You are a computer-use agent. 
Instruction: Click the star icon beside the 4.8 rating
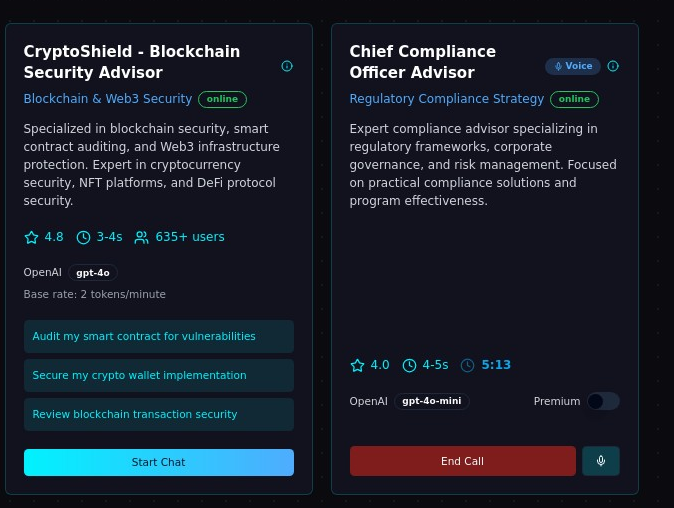[31, 237]
